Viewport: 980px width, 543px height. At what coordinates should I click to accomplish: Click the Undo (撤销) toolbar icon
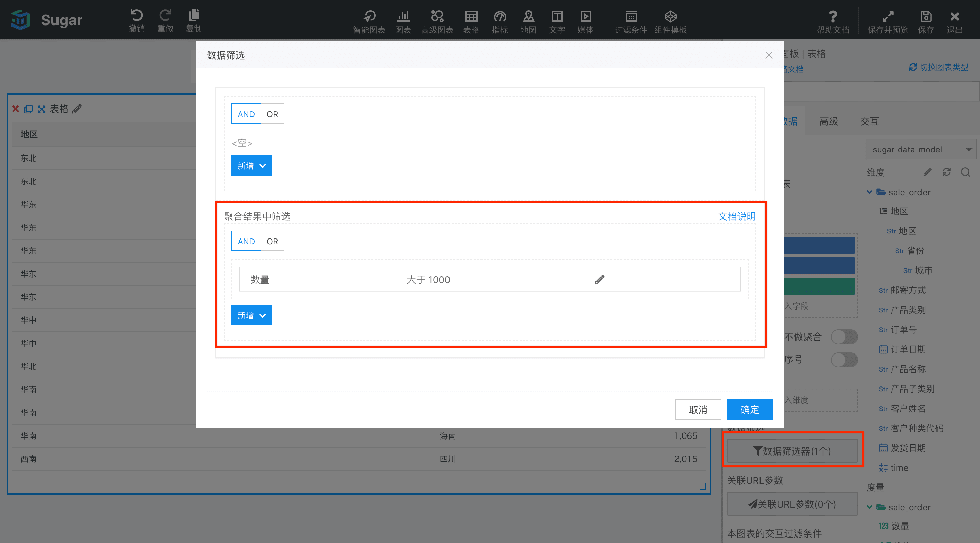(x=136, y=20)
